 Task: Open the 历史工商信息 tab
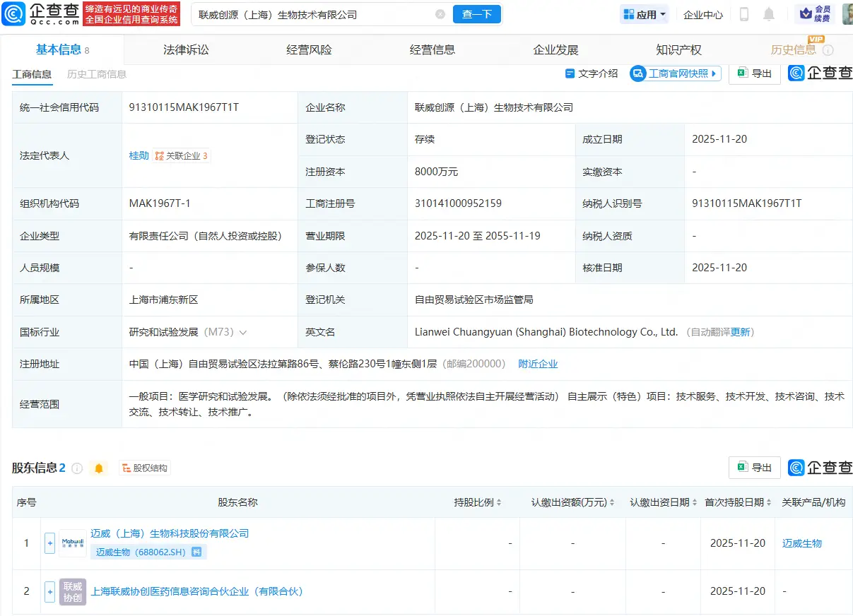98,73
